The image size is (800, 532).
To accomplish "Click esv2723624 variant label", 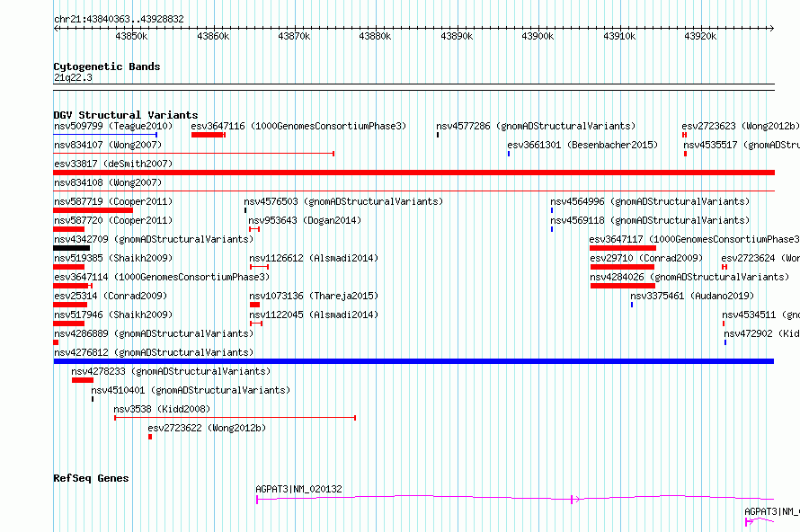I will (x=760, y=258).
